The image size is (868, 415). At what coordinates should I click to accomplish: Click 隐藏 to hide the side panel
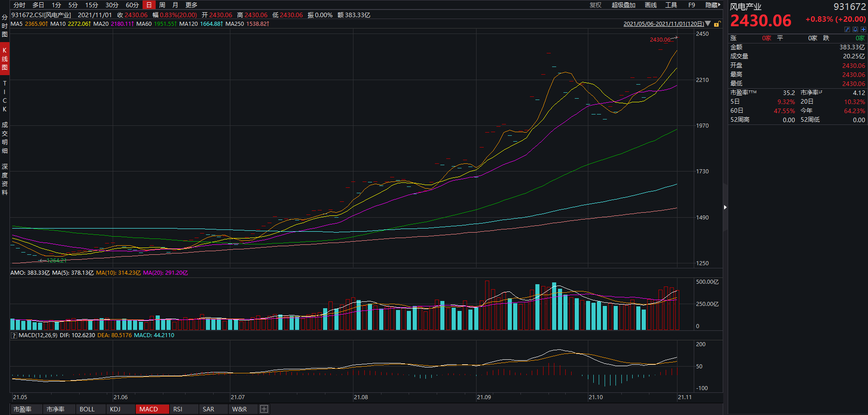712,5
